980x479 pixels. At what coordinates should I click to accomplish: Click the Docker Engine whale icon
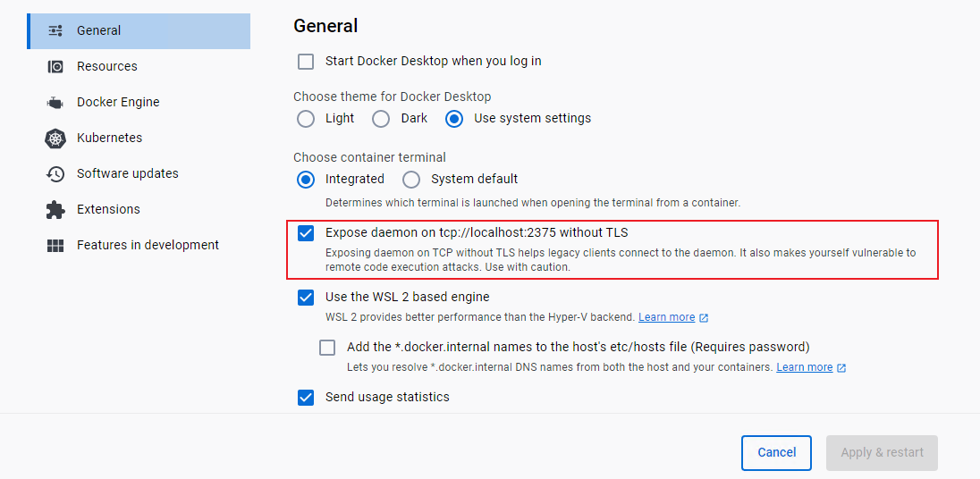55,103
